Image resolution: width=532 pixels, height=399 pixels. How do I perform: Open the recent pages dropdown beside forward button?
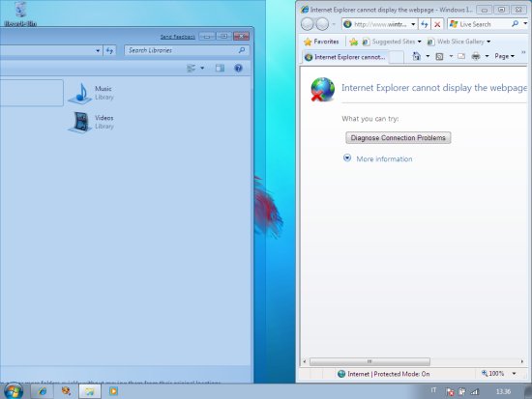pyautogui.click(x=334, y=24)
